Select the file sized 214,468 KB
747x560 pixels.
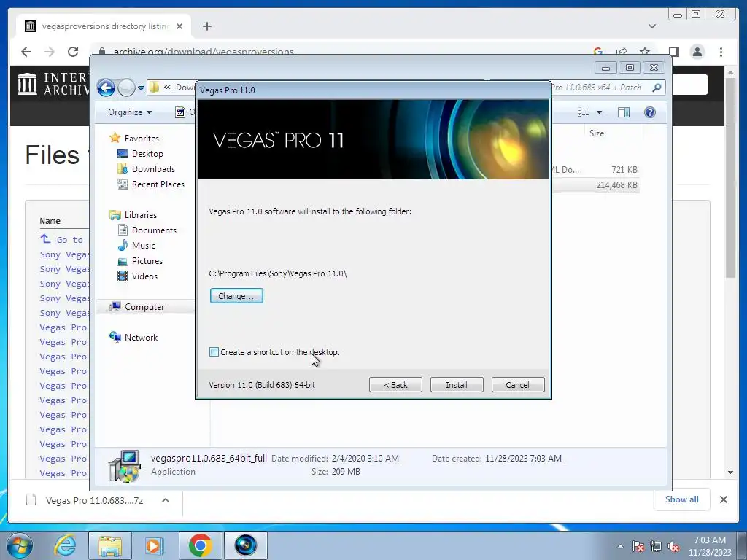pyautogui.click(x=595, y=184)
